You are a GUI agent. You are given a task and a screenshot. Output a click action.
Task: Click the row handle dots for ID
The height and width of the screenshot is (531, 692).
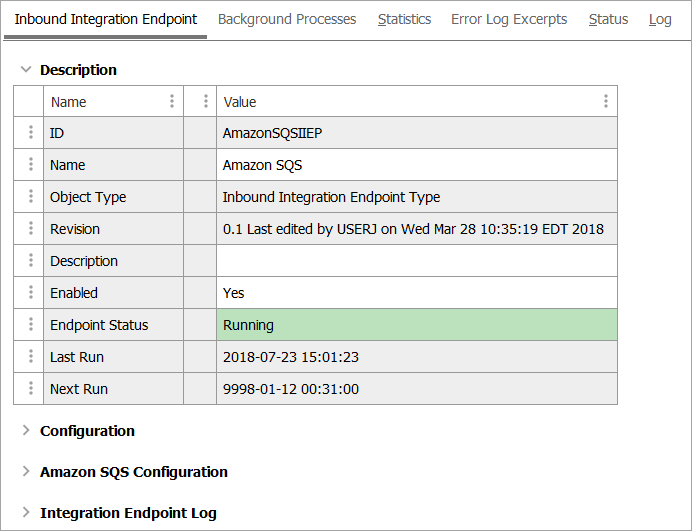pyautogui.click(x=31, y=133)
